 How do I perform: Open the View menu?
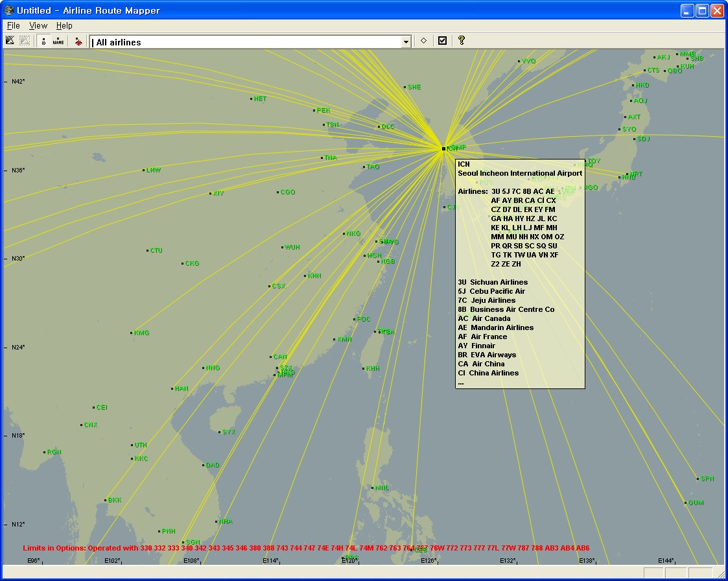point(38,25)
